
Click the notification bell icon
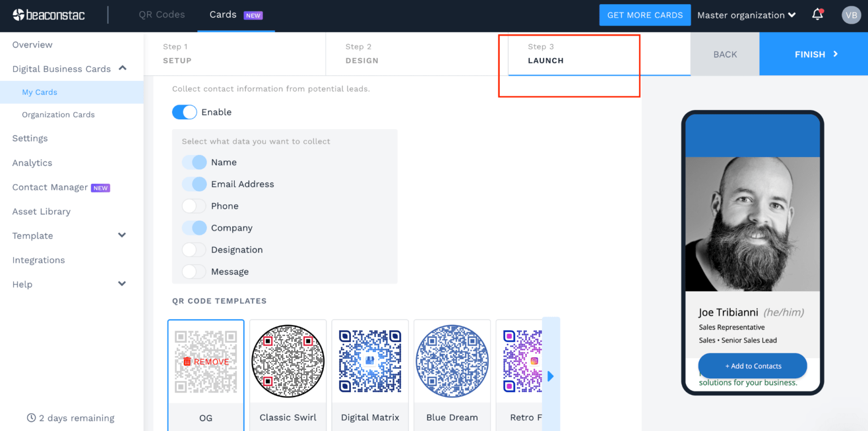818,15
